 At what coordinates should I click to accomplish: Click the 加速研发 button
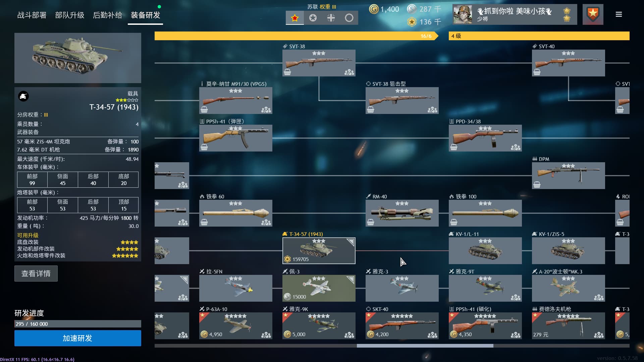pos(77,338)
